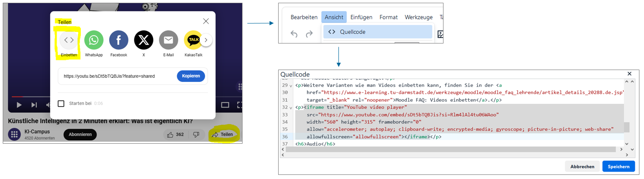
Task: Open the Werkzeuge menu in the editor
Action: 419,17
